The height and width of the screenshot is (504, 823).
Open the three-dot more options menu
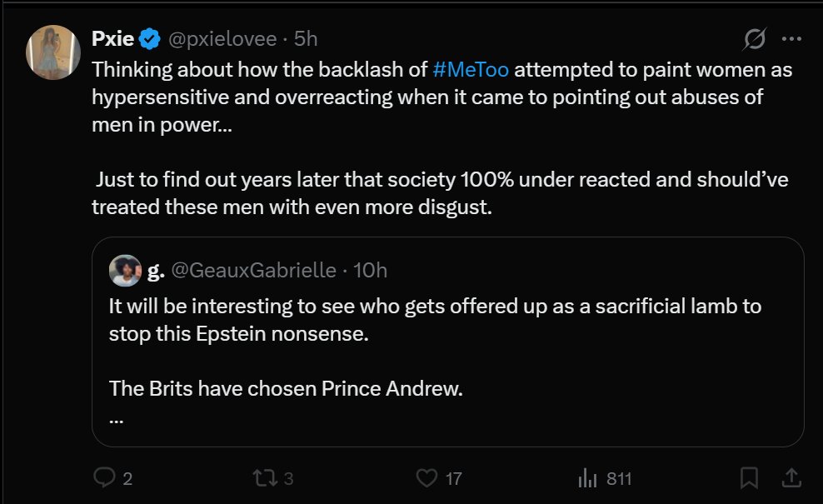(791, 38)
